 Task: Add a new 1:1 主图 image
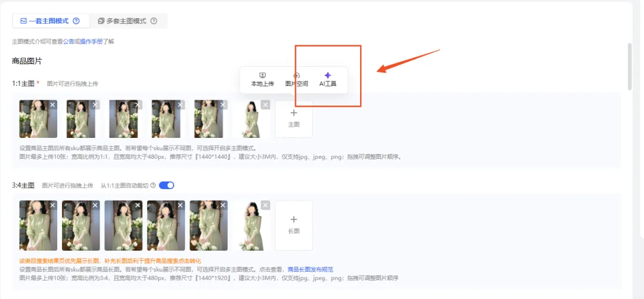point(293,118)
